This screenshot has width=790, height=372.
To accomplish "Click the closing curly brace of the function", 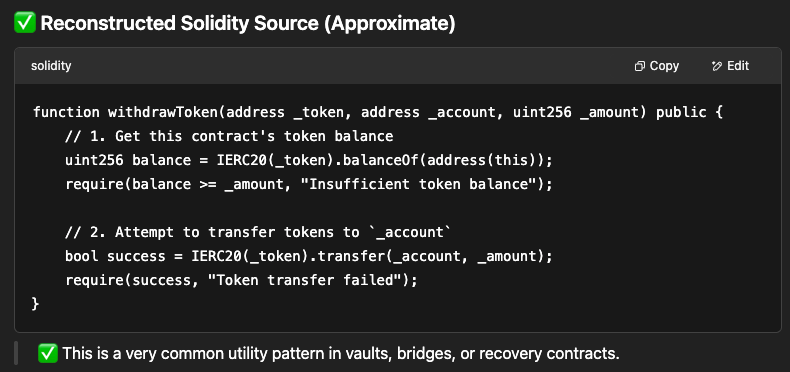I will [x=35, y=304].
